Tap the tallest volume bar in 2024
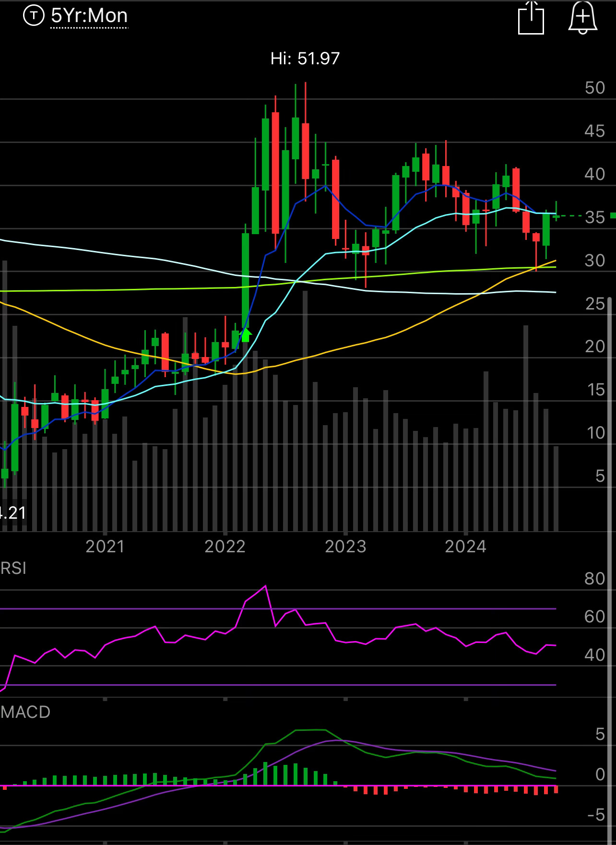This screenshot has height=845, width=616. pyautogui.click(x=526, y=428)
